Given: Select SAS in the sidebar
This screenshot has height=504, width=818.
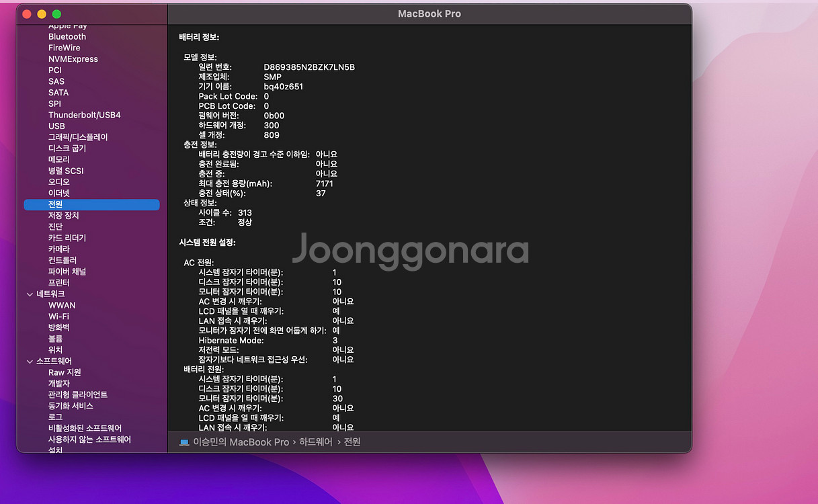Looking at the screenshot, I should (56, 81).
